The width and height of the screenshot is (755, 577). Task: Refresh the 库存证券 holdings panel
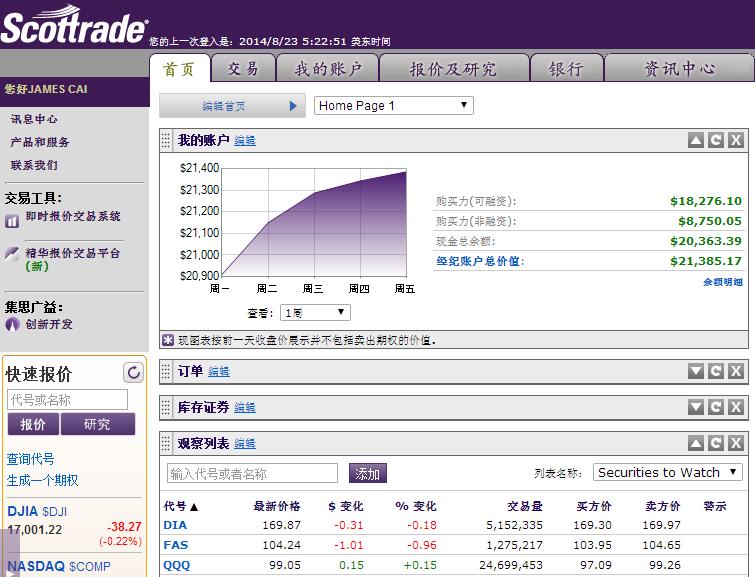pos(716,407)
